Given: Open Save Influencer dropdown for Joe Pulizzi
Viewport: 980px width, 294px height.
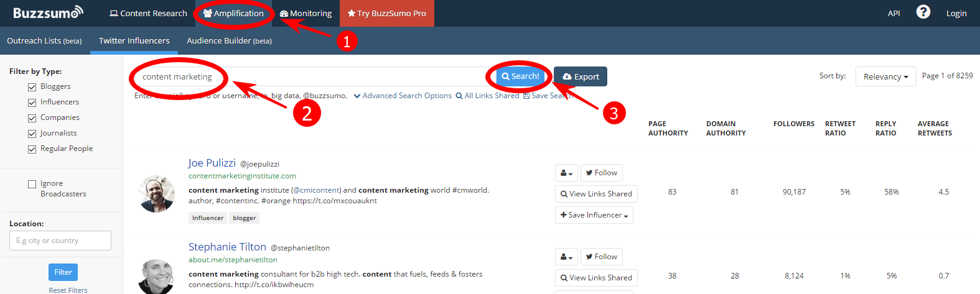Looking at the screenshot, I should click(x=594, y=215).
